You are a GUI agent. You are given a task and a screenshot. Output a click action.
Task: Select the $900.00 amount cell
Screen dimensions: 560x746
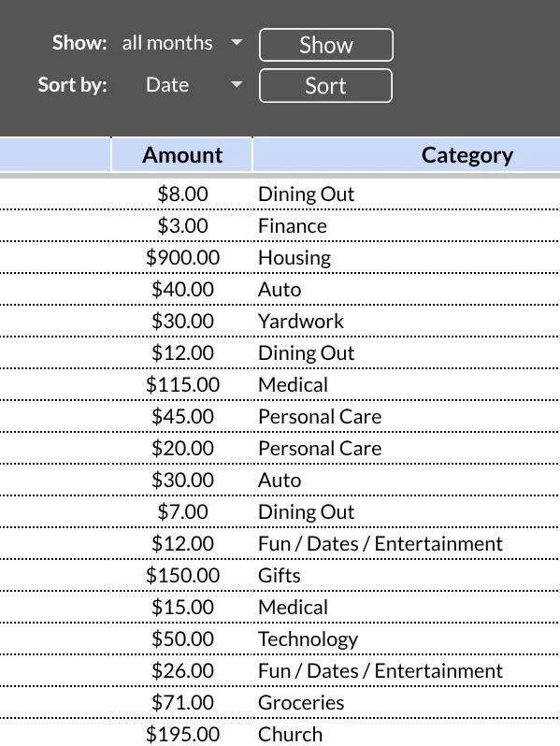point(182,257)
